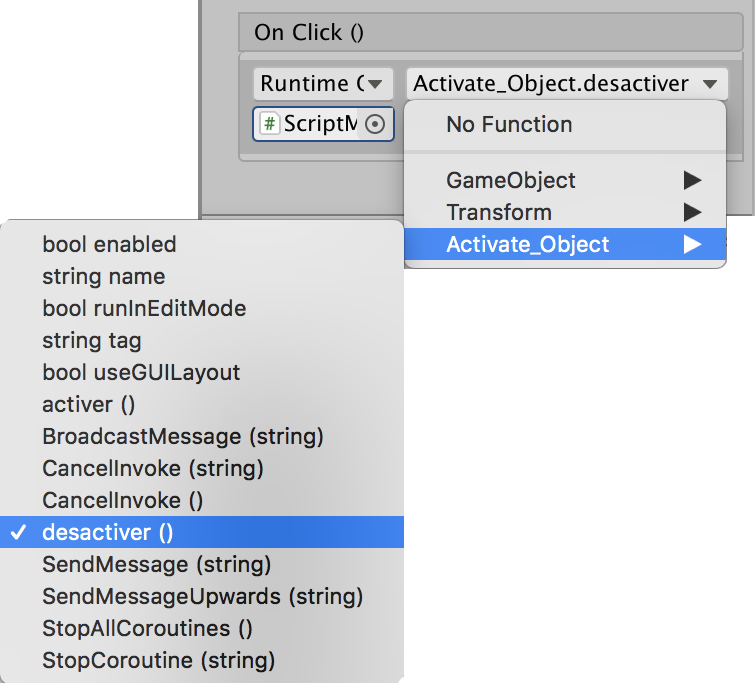Viewport: 755px width, 683px height.
Task: Select SendMessageUpwards (string) function
Action: coord(202,596)
